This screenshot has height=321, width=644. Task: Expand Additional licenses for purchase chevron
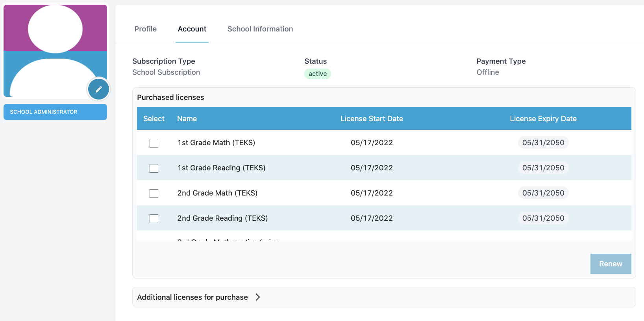(x=258, y=297)
